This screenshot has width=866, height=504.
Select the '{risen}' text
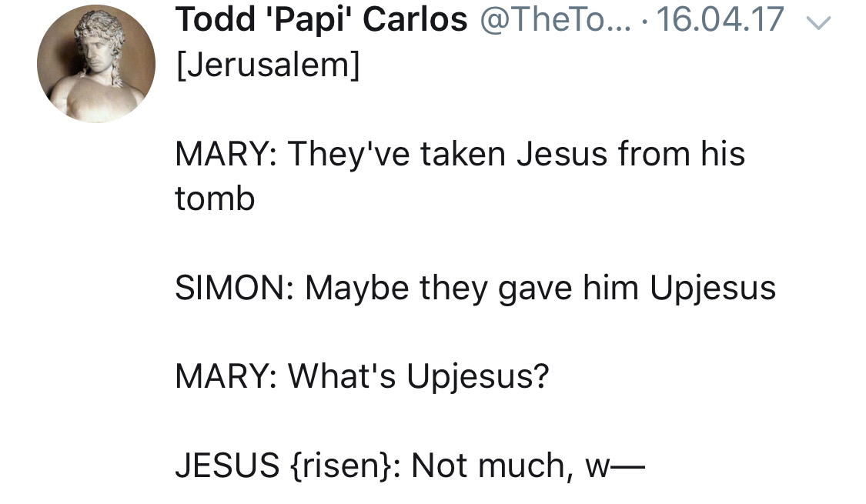[341, 466]
